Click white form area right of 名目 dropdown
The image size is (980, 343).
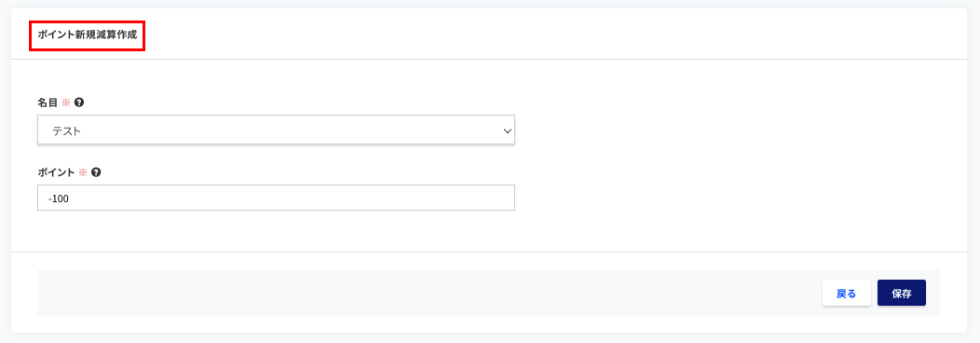pyautogui.click(x=738, y=130)
